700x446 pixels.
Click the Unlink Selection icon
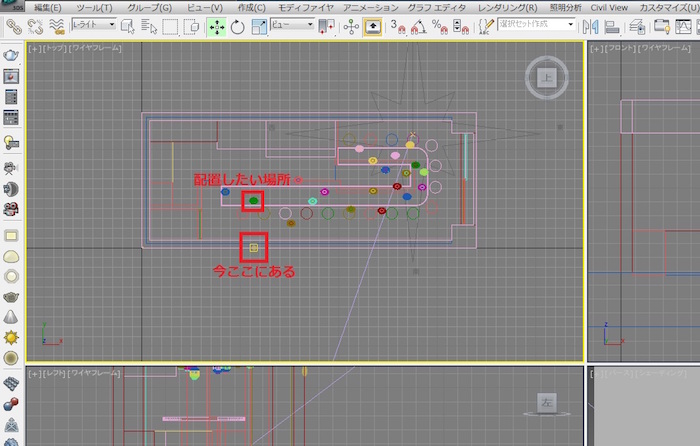(x=35, y=25)
